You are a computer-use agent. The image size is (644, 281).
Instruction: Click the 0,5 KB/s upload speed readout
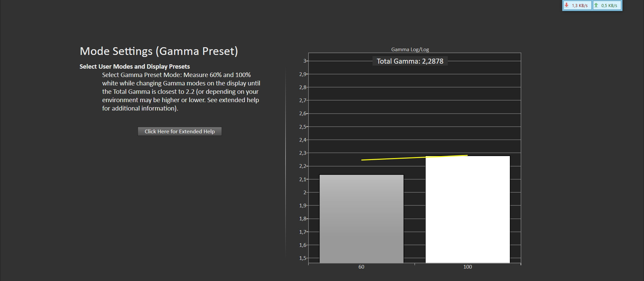pyautogui.click(x=609, y=6)
